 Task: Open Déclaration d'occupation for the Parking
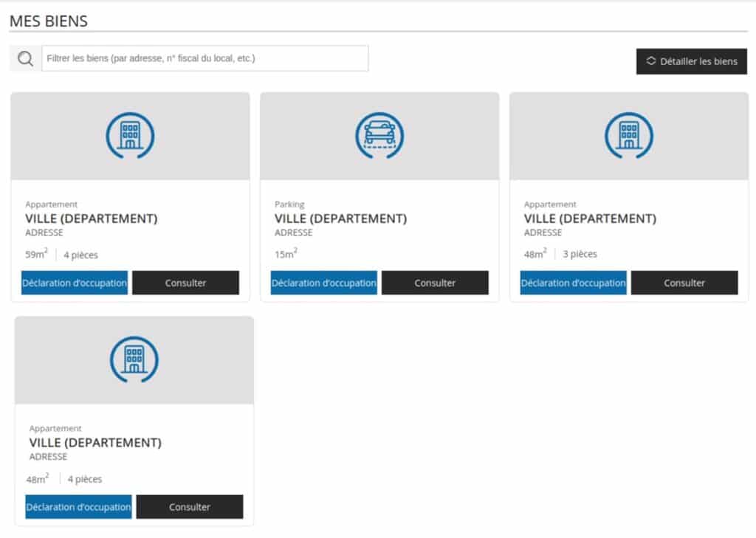(x=324, y=283)
